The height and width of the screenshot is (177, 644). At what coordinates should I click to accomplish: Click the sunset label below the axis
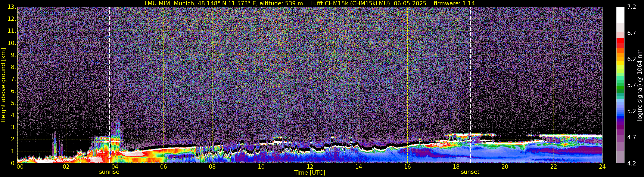(470, 172)
